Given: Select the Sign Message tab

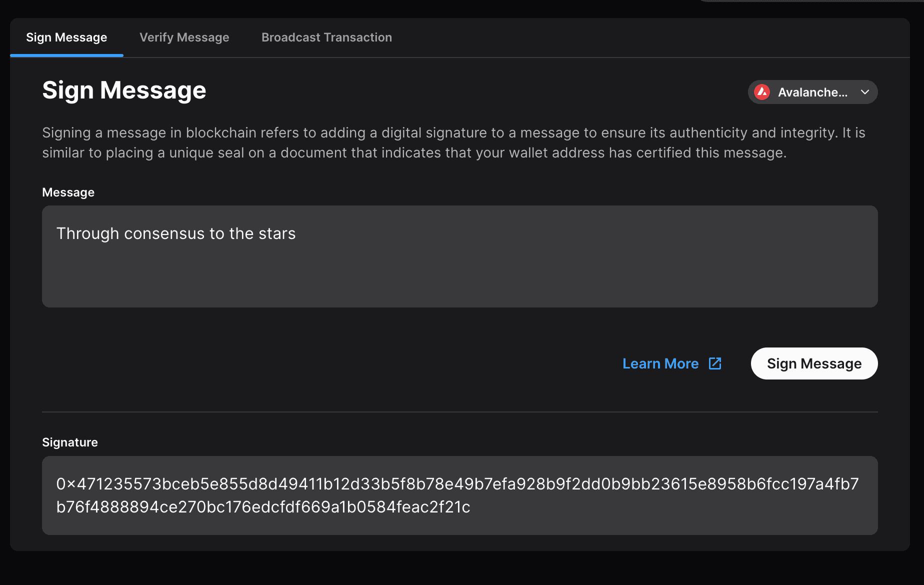Looking at the screenshot, I should click(x=66, y=37).
